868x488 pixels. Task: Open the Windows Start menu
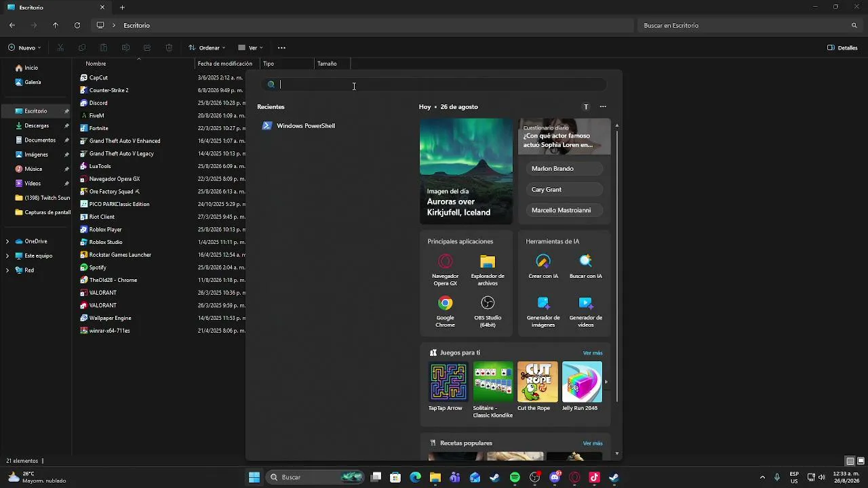pos(254,477)
